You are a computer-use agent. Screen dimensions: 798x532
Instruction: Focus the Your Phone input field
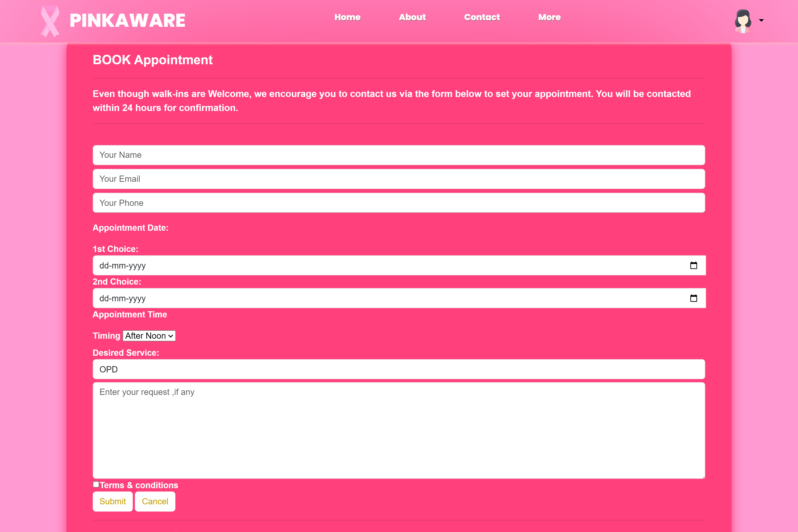coord(399,203)
